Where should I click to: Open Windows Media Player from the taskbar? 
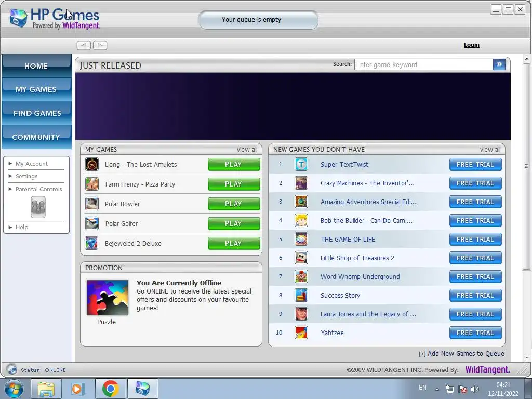point(78,389)
